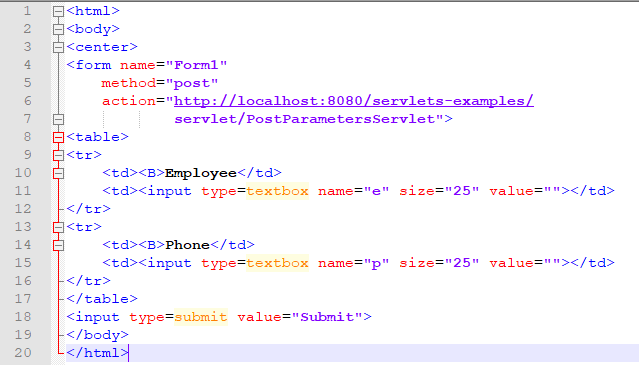
Task: Click line number 6 in the margin
Action: coord(27,101)
